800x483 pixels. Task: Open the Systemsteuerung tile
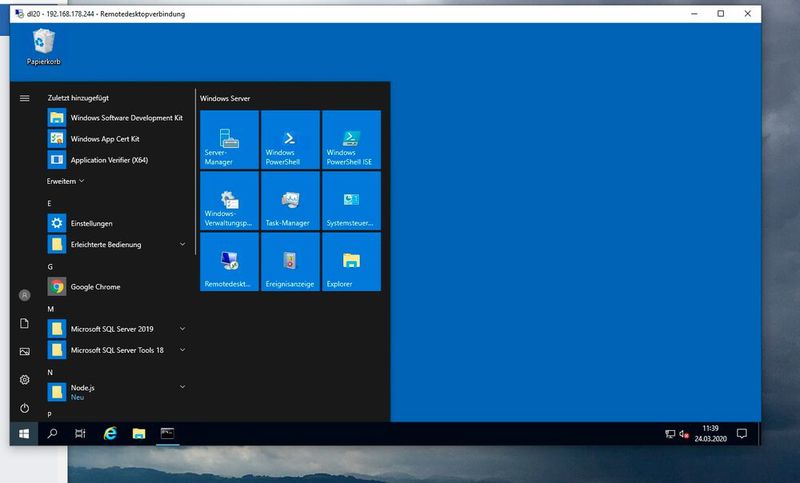(352, 201)
